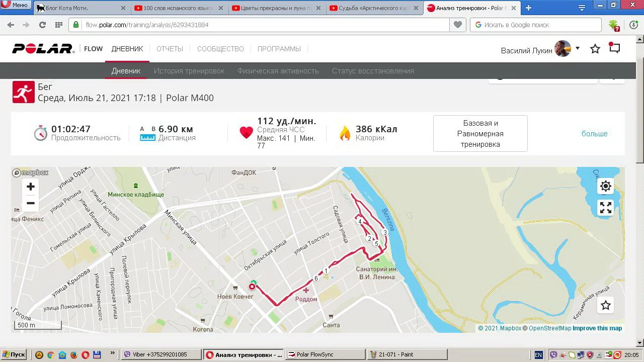The height and width of the screenshot is (362, 644).
Task: Zoom out the map with minus button
Action: click(31, 203)
